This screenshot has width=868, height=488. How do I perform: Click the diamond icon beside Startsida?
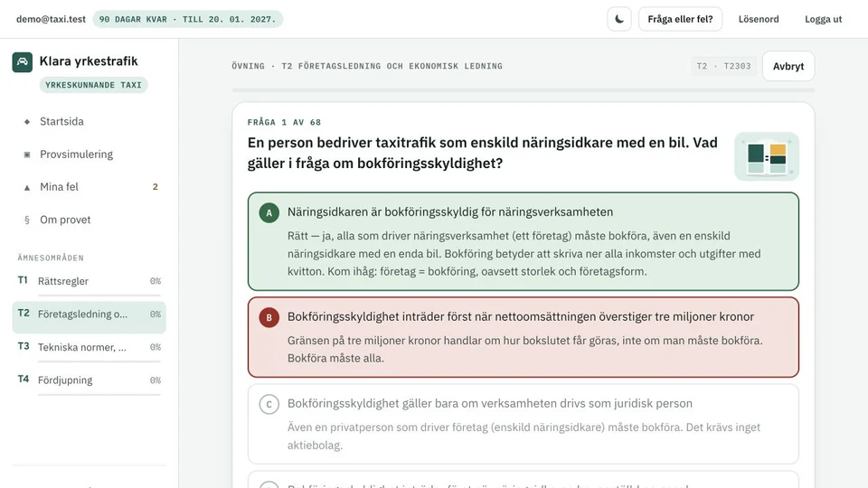[x=26, y=121]
